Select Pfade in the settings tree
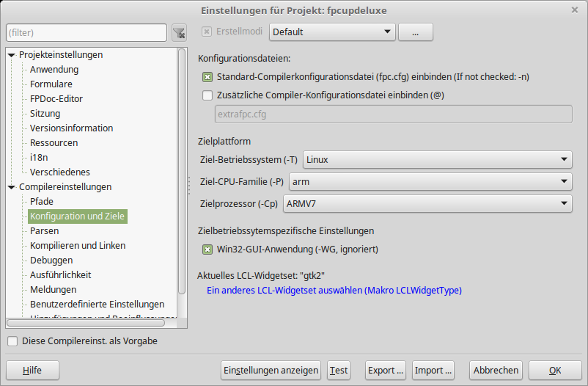Image resolution: width=588 pixels, height=386 pixels. coord(42,202)
